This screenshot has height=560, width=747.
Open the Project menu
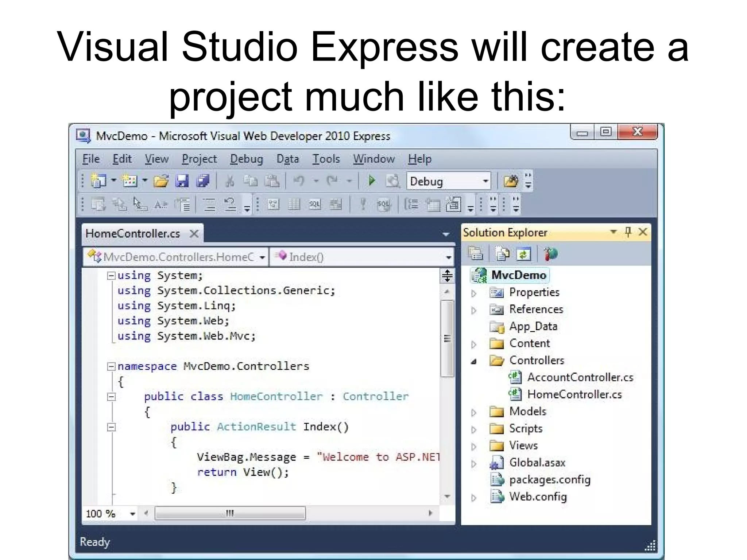pos(199,159)
